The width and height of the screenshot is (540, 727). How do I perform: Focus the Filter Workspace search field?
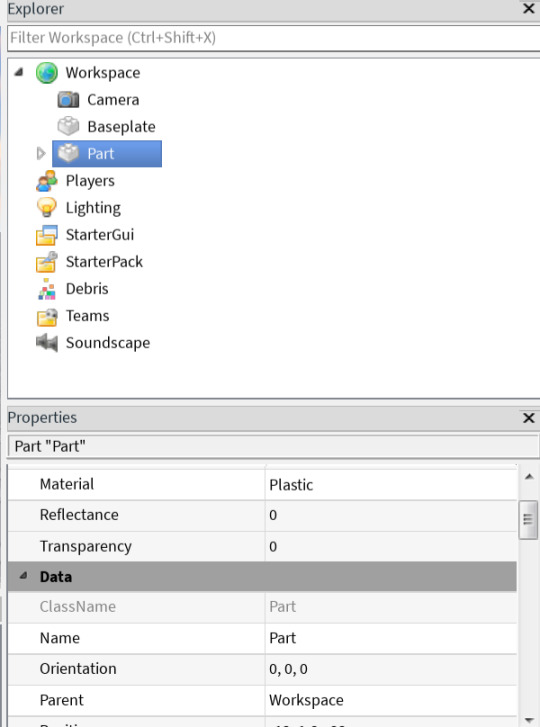[x=274, y=38]
